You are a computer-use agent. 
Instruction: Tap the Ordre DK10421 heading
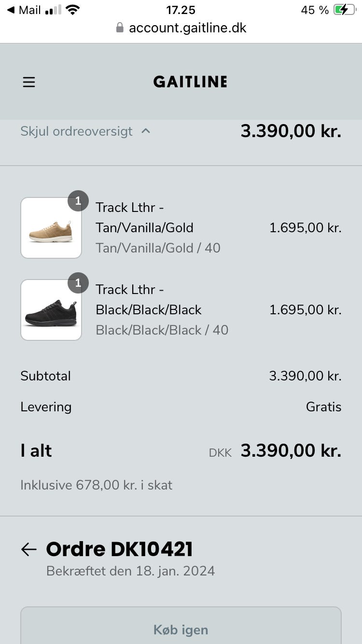pyautogui.click(x=119, y=549)
